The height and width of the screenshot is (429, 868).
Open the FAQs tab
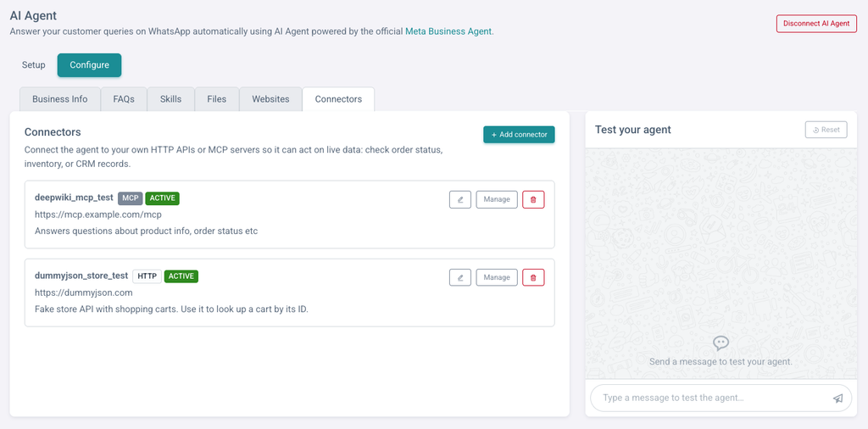coord(124,99)
